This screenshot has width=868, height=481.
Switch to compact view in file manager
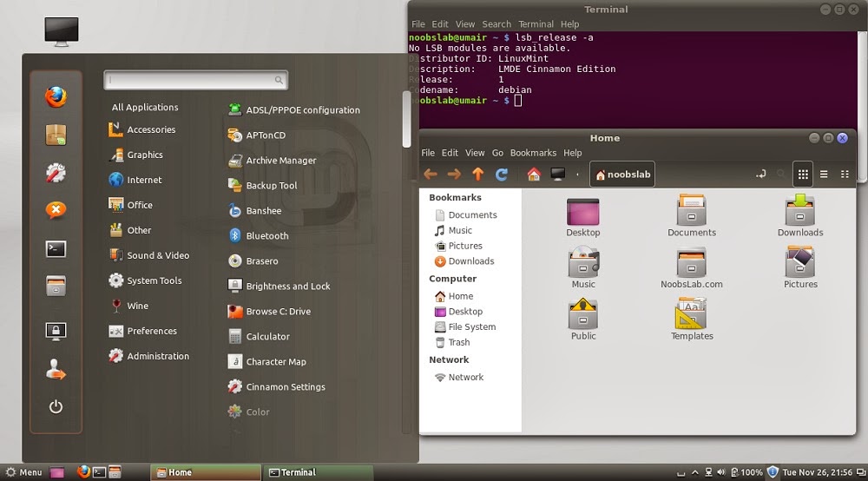[x=845, y=175]
